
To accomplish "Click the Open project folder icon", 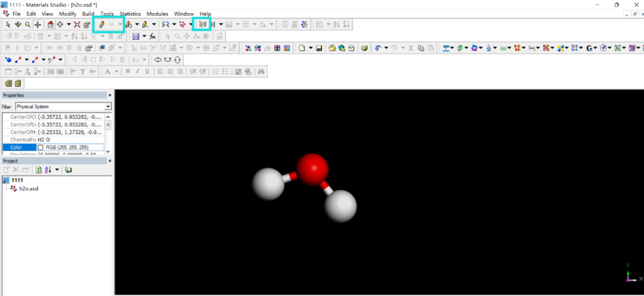I will [x=332, y=48].
